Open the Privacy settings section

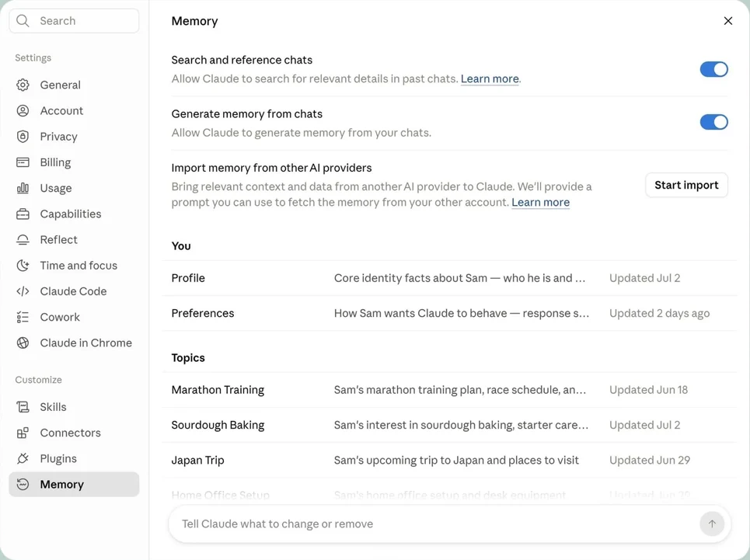(74, 136)
